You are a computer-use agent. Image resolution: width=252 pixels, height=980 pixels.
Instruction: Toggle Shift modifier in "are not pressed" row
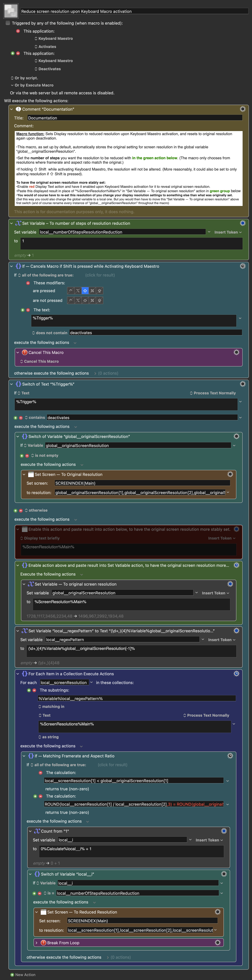[85, 300]
